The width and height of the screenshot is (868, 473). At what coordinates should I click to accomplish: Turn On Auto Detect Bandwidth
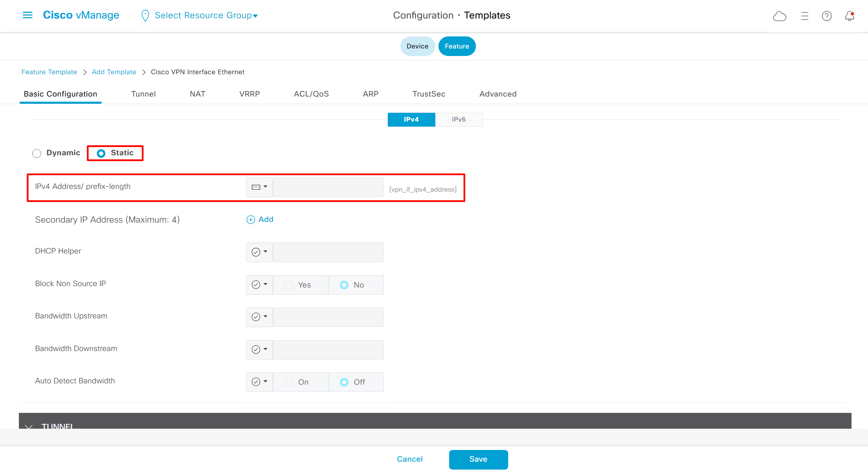tap(289, 382)
